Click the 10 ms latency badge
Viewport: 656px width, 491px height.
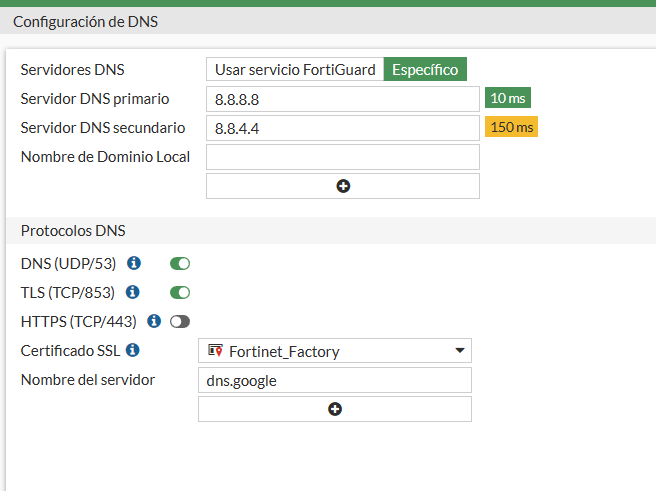coord(507,98)
